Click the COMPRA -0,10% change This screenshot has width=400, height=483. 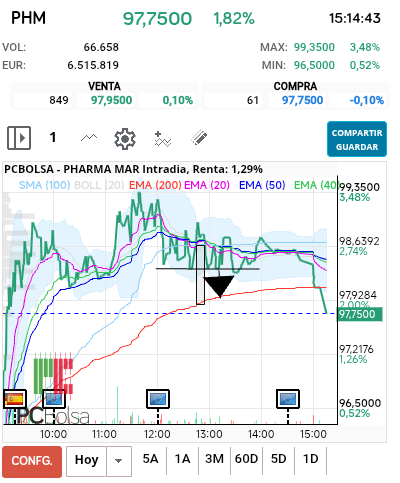(x=367, y=100)
